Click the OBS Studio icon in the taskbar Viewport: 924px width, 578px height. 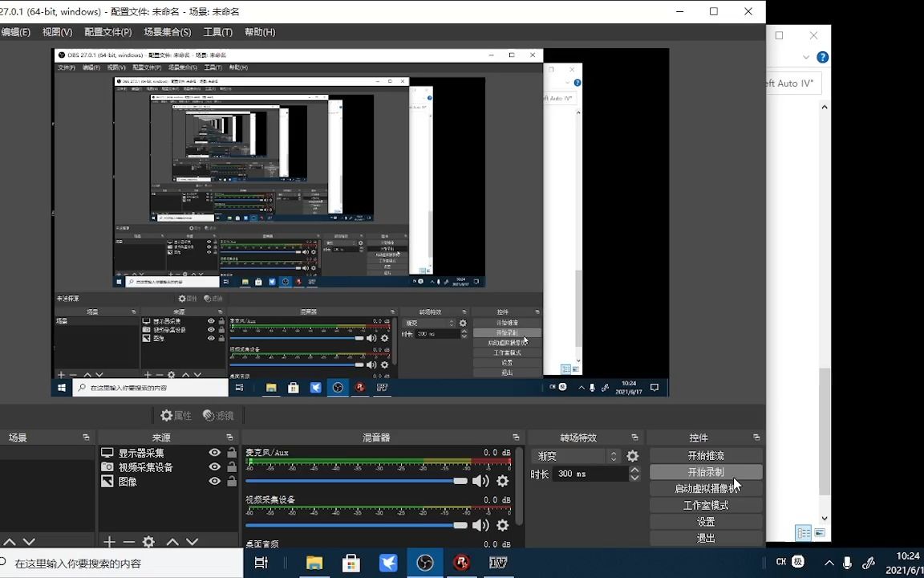424,563
